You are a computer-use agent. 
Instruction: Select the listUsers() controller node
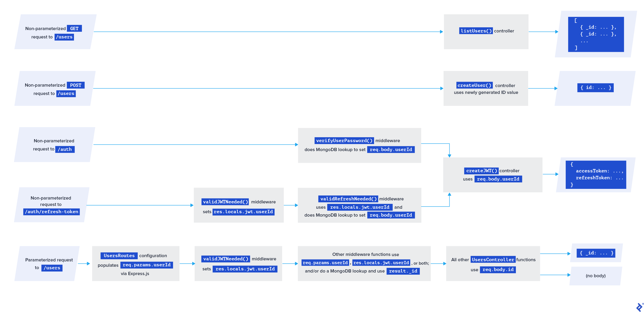[x=486, y=31]
